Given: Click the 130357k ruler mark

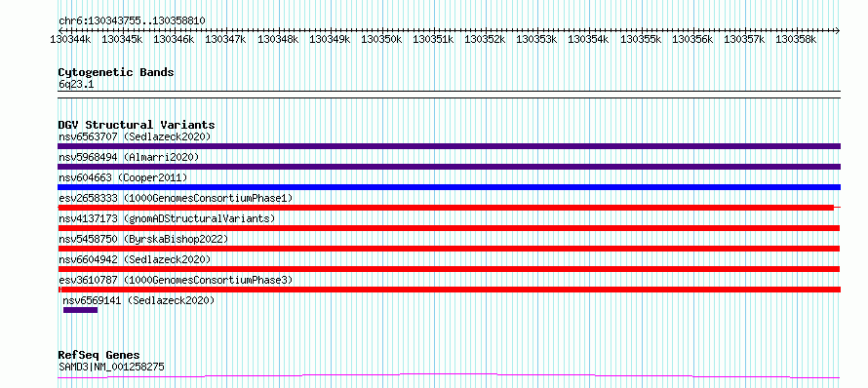Looking at the screenshot, I should [744, 39].
